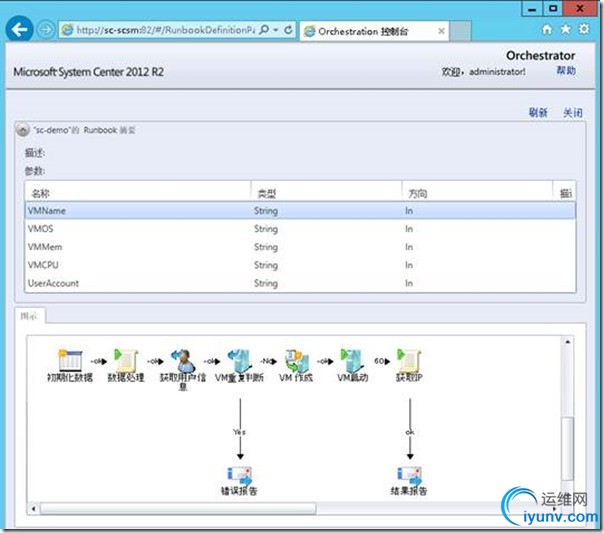Select the VMMem parameter row
This screenshot has width=604, height=533.
300,247
